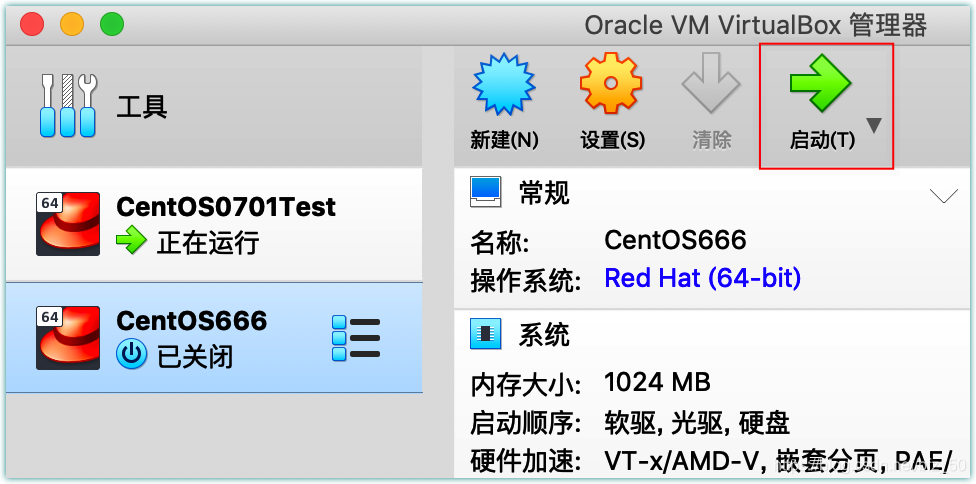Click the 正在运行 status text
The height and width of the screenshot is (484, 976).
208,243
